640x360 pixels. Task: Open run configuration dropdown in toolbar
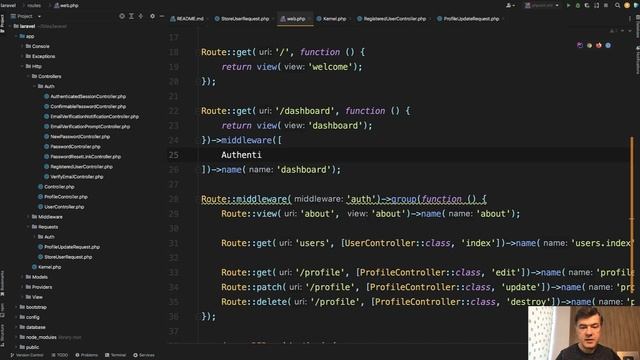[542, 5]
